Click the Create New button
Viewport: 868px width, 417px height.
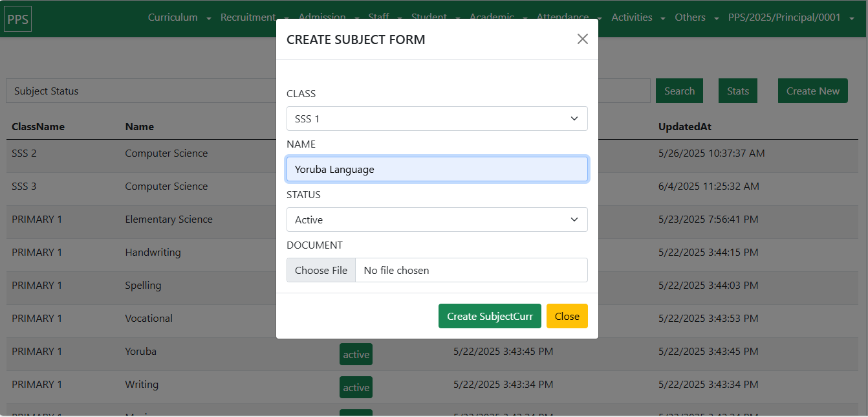tap(812, 91)
